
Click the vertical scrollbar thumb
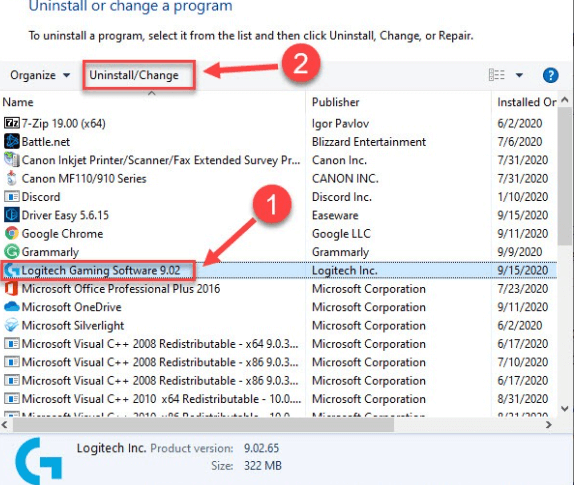point(565,176)
